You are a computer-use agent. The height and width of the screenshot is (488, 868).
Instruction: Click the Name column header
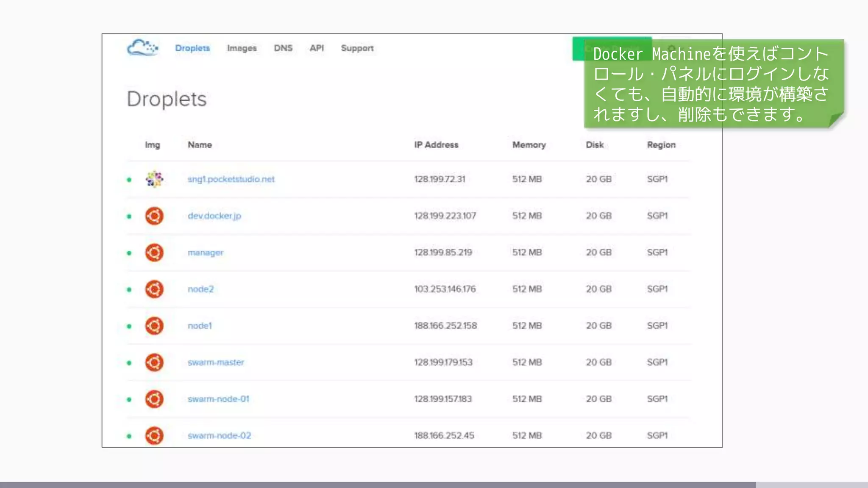200,145
